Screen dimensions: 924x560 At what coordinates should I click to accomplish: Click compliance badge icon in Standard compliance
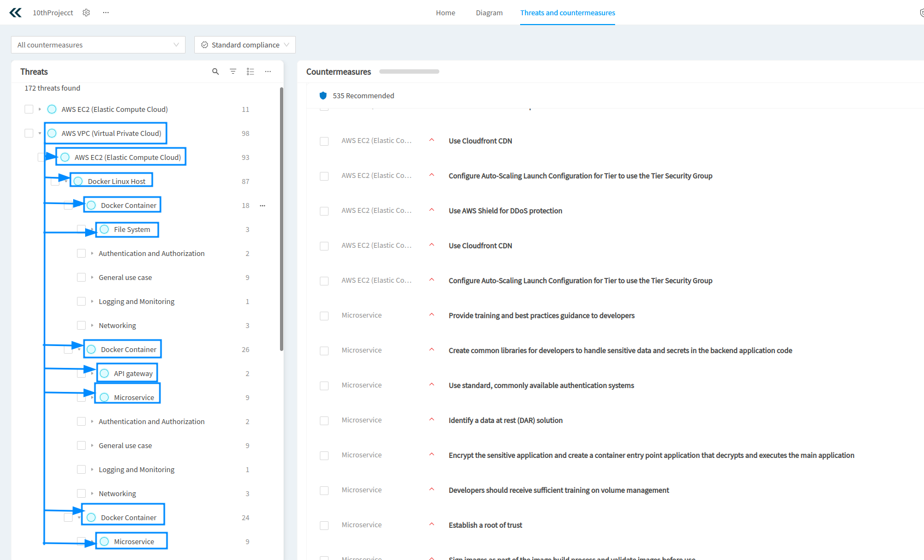coord(205,45)
